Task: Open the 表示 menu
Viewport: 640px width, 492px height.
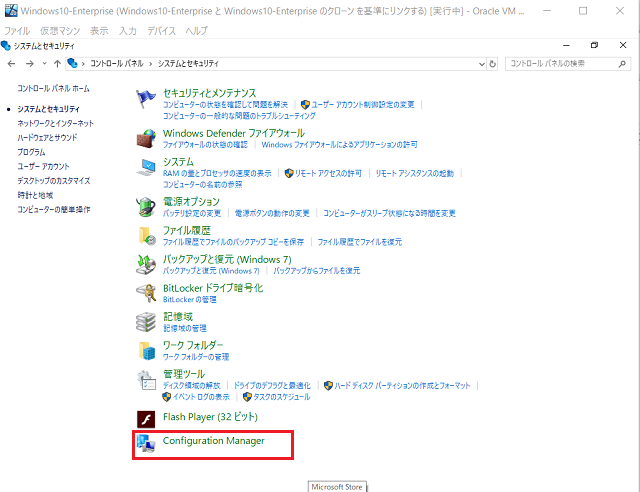Action: pos(99,31)
